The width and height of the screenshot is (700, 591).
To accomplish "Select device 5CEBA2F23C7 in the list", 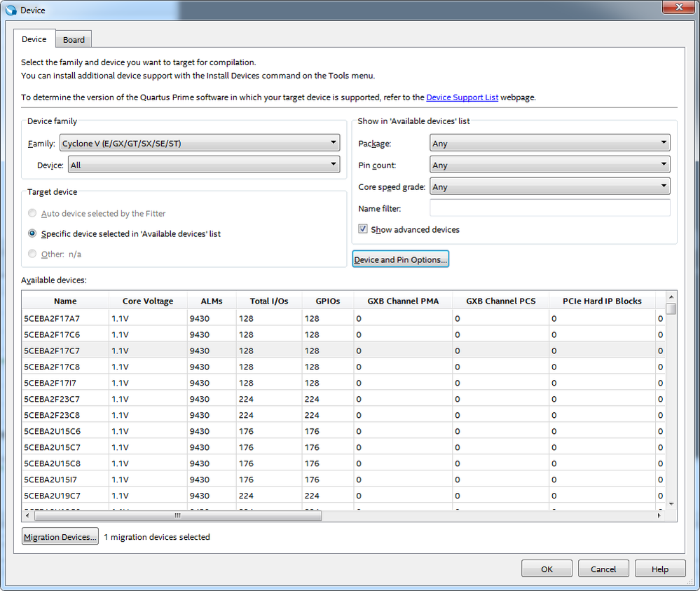I will point(53,399).
